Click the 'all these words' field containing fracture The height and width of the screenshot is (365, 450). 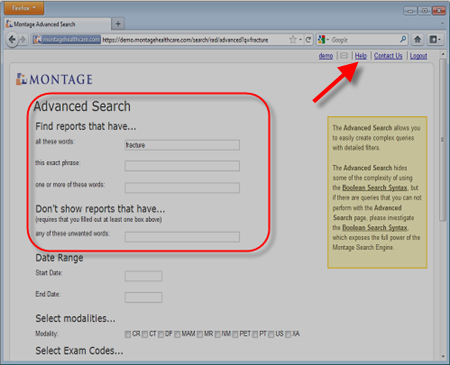pyautogui.click(x=182, y=145)
